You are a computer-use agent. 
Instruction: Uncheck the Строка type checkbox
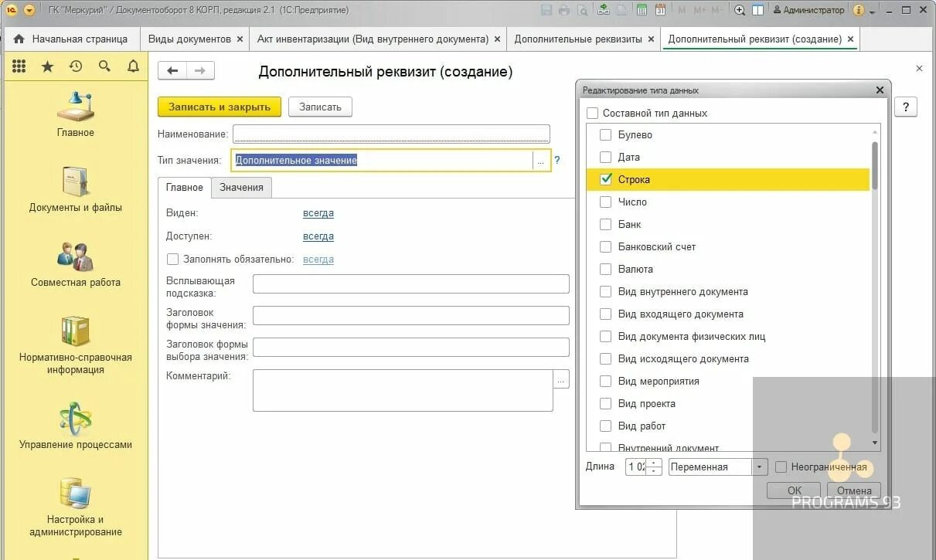tap(605, 179)
